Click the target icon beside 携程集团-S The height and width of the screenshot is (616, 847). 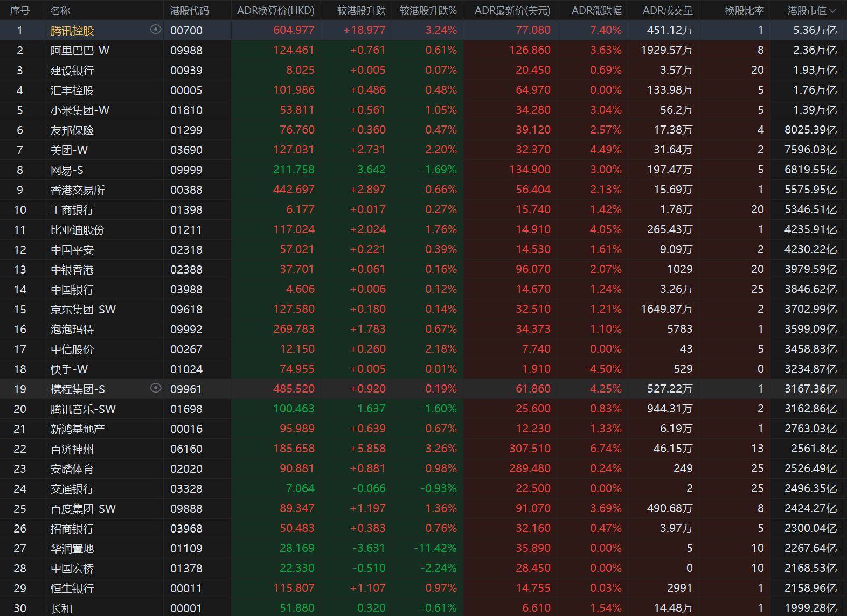tap(156, 388)
